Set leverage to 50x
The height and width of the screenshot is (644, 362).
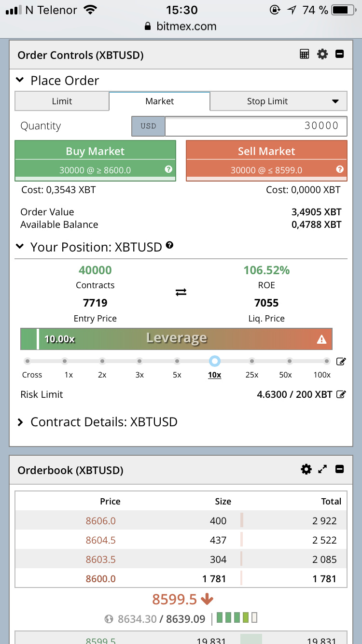289,361
